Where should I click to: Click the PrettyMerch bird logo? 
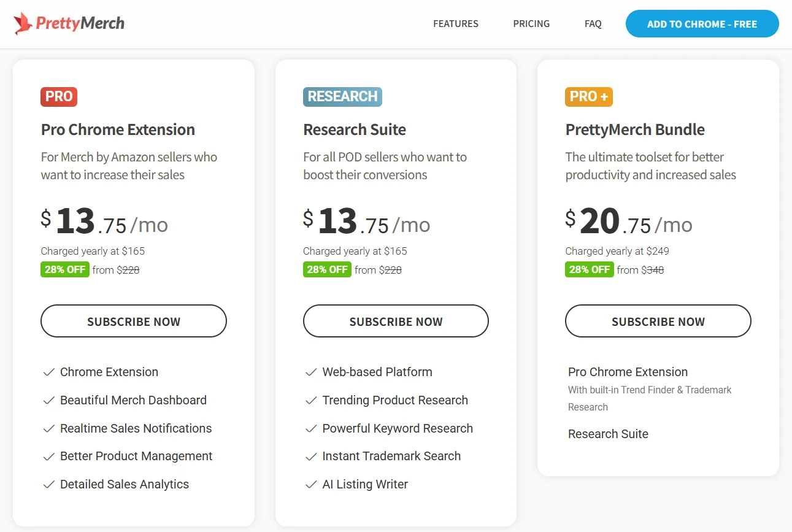tap(23, 24)
